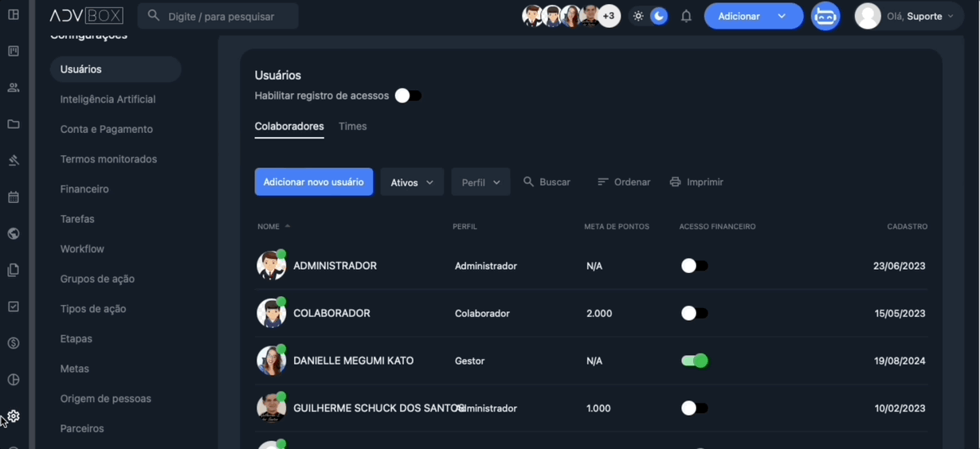Click the Suporte profile avatar in header

pyautogui.click(x=868, y=16)
